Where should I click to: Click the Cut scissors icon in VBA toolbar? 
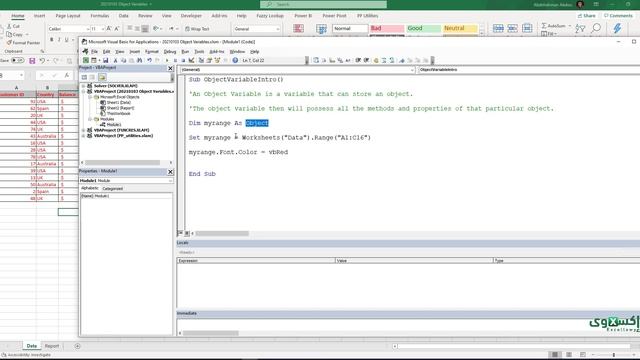tap(116, 60)
